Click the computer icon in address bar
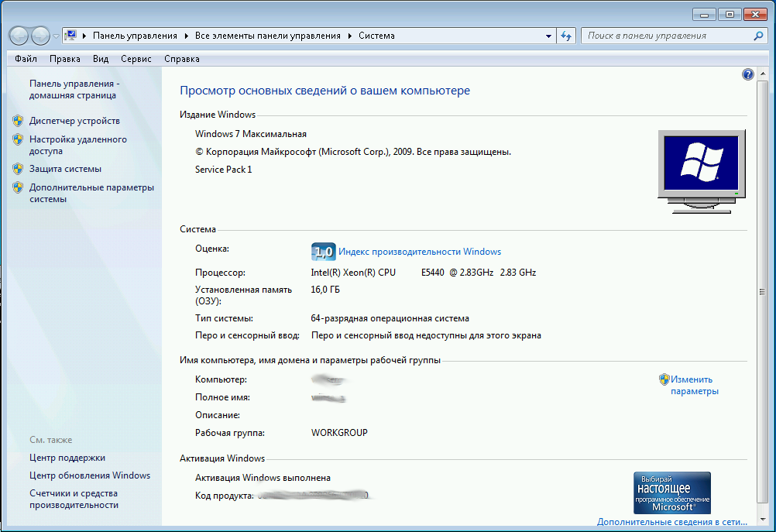 click(x=70, y=36)
